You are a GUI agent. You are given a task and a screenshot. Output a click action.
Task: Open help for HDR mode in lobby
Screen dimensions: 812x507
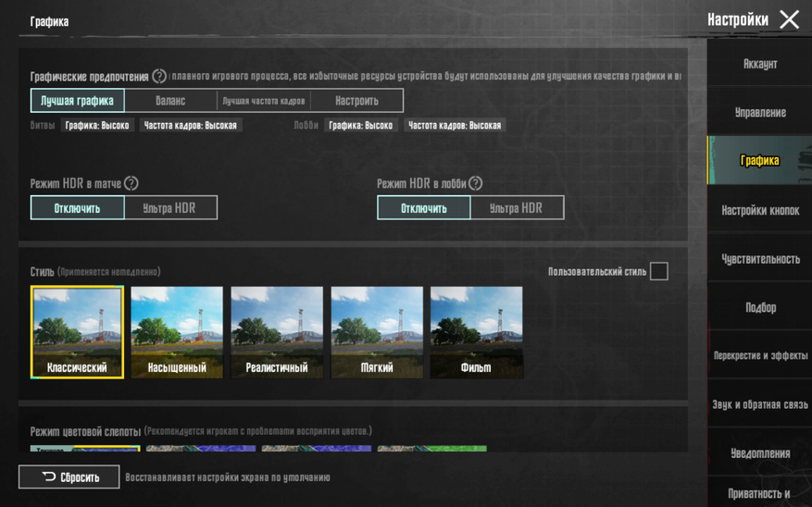pos(475,184)
